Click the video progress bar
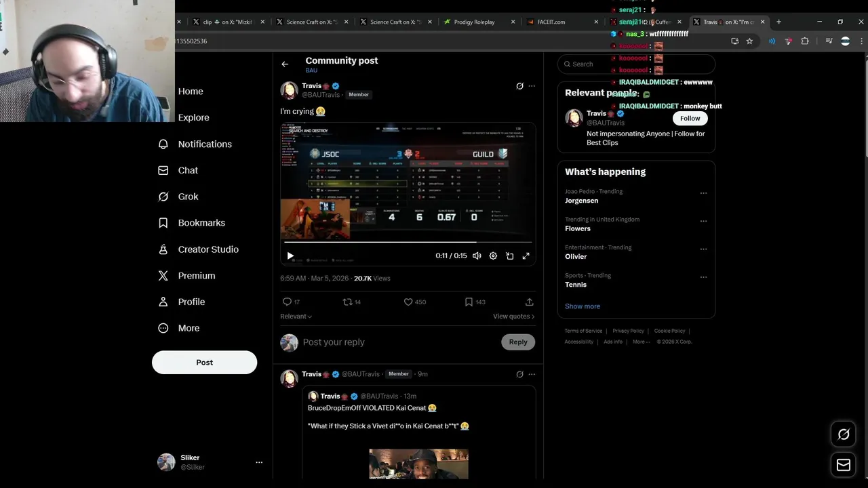Viewport: 868px width, 488px height. click(408, 241)
